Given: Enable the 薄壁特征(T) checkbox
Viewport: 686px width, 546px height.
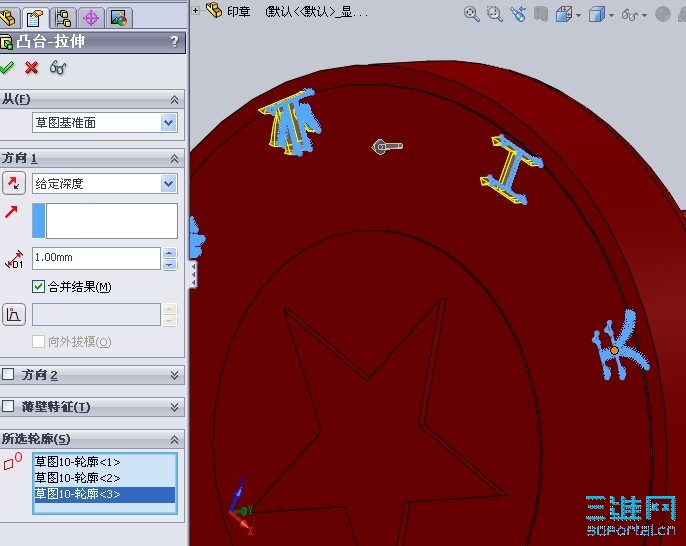Looking at the screenshot, I should coord(8,406).
